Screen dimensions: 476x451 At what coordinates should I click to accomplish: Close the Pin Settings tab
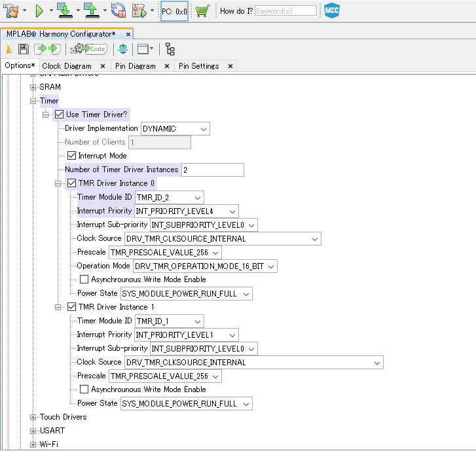(x=230, y=66)
